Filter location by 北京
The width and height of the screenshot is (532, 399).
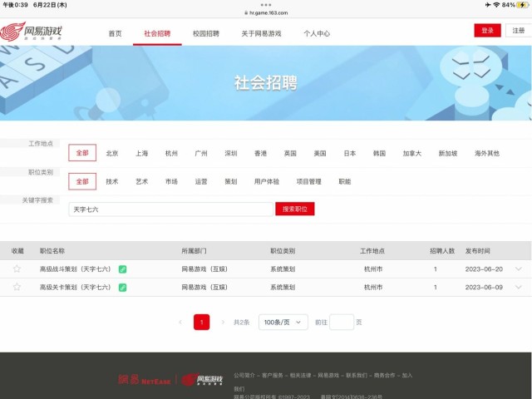click(x=112, y=153)
